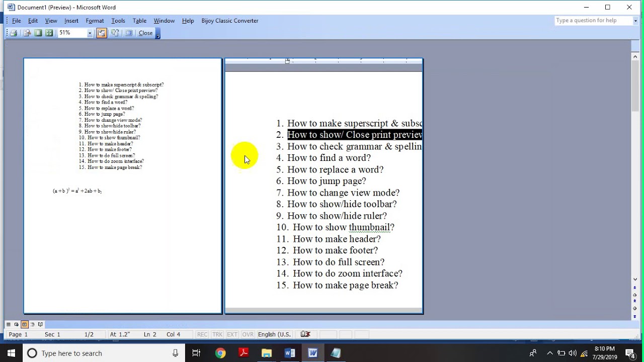The image size is (644, 362).
Task: Toggle the Magnifier tool in print preview
Action: (27, 33)
